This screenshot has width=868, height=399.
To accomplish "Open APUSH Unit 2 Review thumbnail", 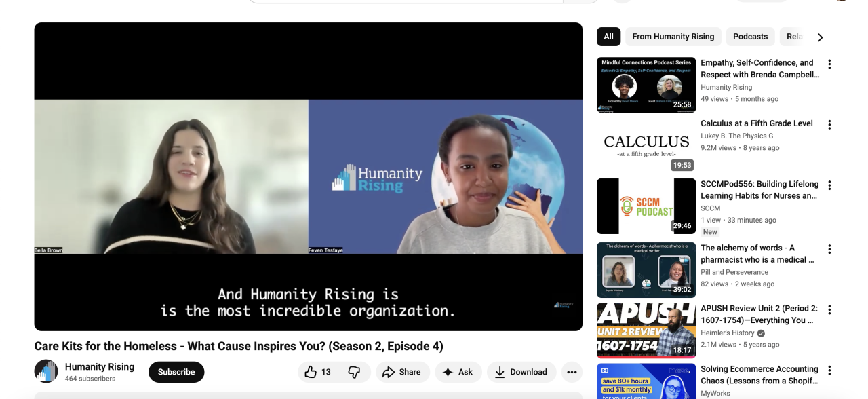I will [646, 330].
